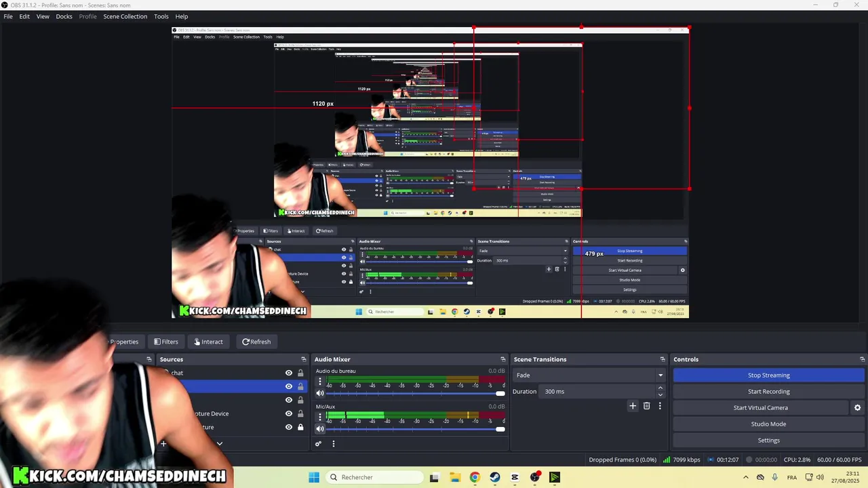Screen dimensions: 868x488
Task: Open source Filters button
Action: 165,342
